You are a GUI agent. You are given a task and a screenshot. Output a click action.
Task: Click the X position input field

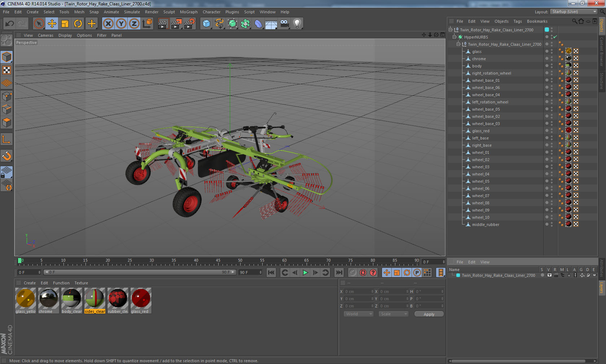point(359,292)
